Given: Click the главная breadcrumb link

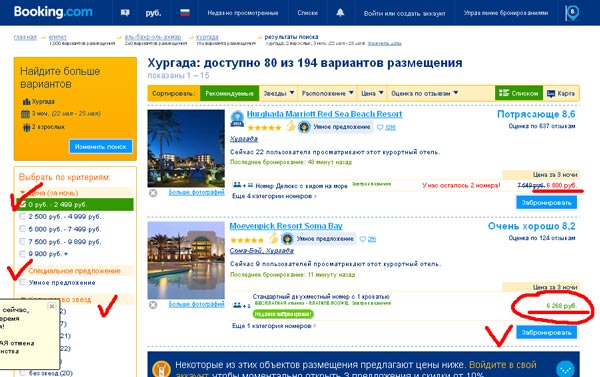Looking at the screenshot, I should click(25, 37).
